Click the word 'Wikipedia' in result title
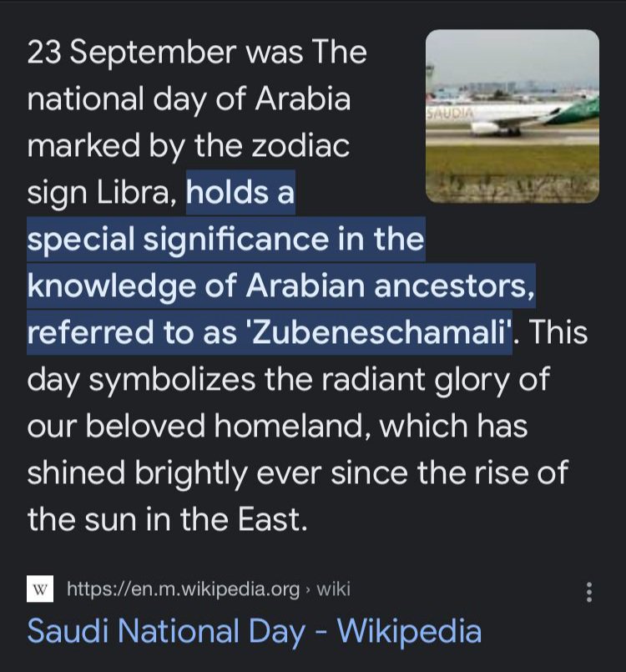626x672 pixels. tap(409, 631)
